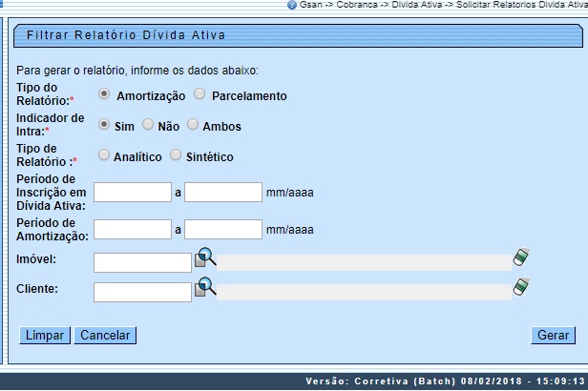Click 'Filtrar Relatório Dívida Ativa' title
Image resolution: width=588 pixels, height=391 pixels.
(x=126, y=35)
